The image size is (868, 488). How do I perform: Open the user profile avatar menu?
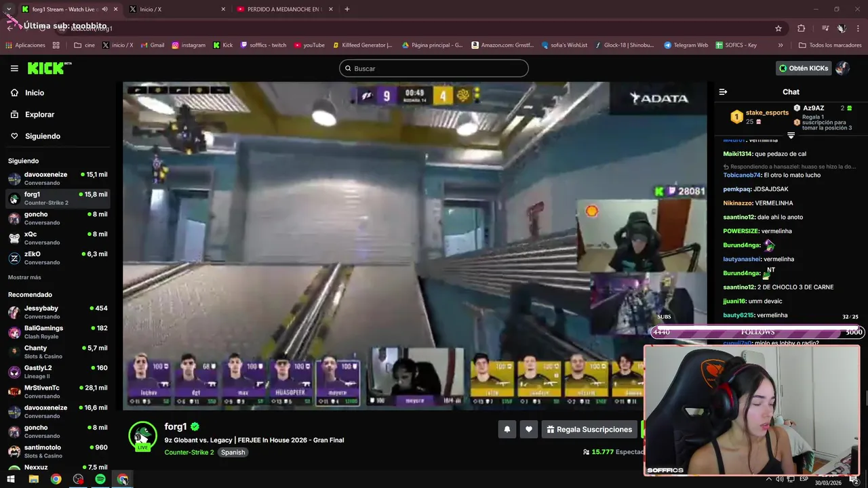[x=842, y=68]
